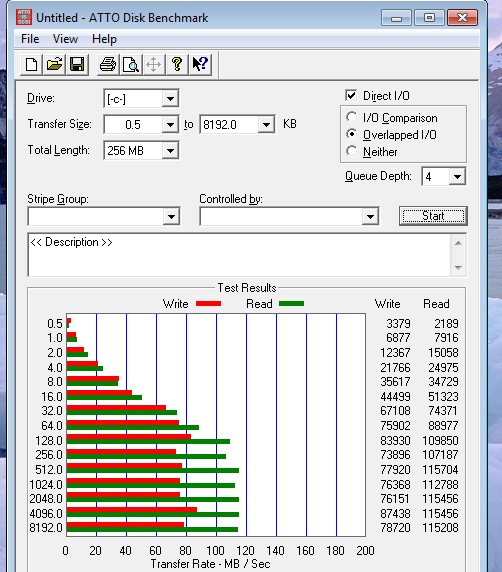Open the Total Length 256 MB dropdown
The width and height of the screenshot is (502, 572).
(170, 150)
